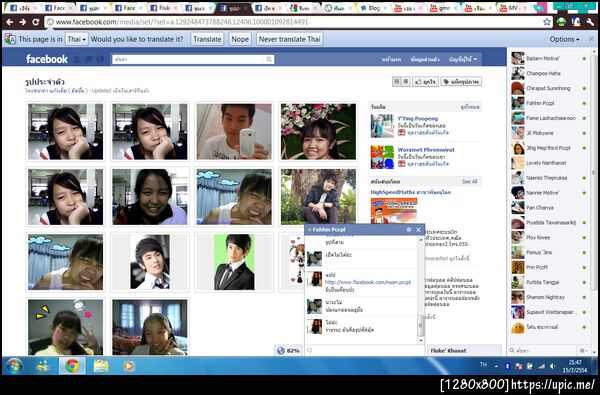Viewport: 600px width, 395px height.
Task: Click the network signal tray icon
Action: pos(541,366)
